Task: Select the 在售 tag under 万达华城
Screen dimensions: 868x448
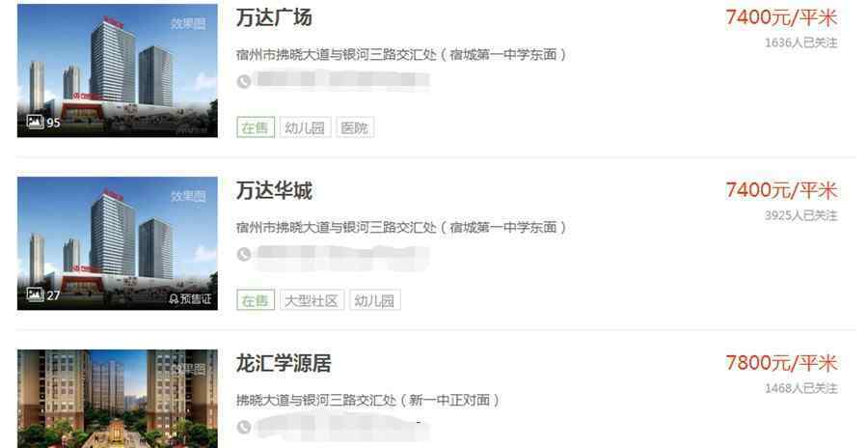Action: (x=256, y=300)
